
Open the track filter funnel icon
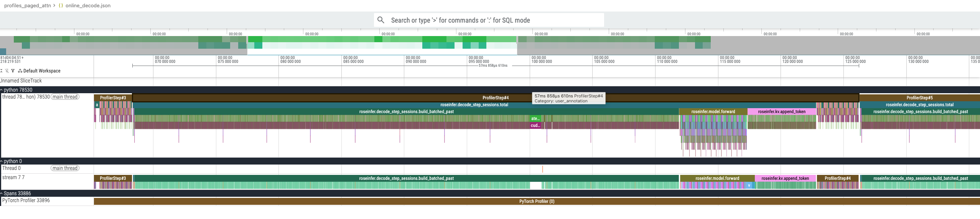click(x=13, y=71)
